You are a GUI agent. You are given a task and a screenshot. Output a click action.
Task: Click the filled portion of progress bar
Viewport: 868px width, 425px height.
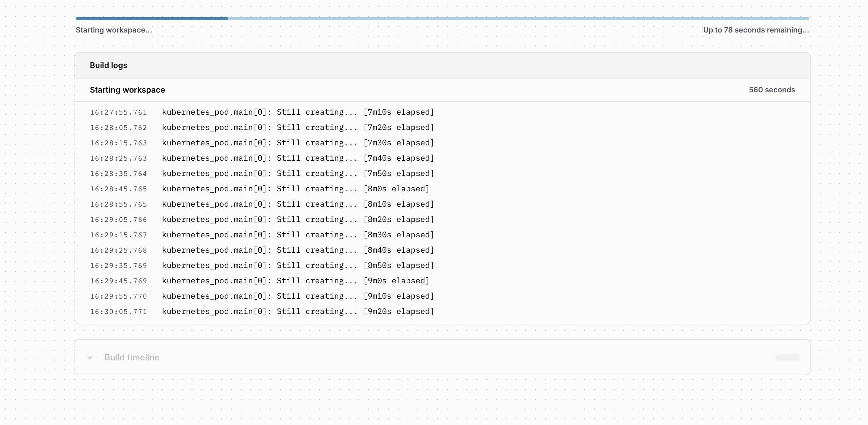tap(151, 18)
